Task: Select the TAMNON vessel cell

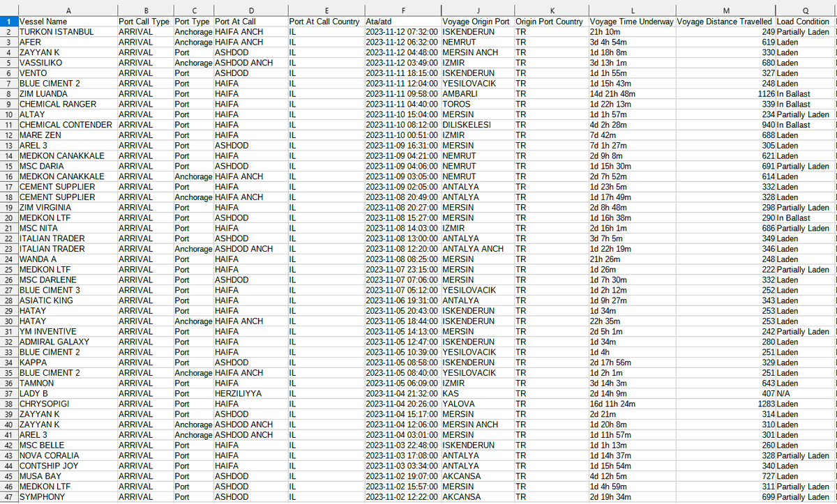Action: coord(68,383)
